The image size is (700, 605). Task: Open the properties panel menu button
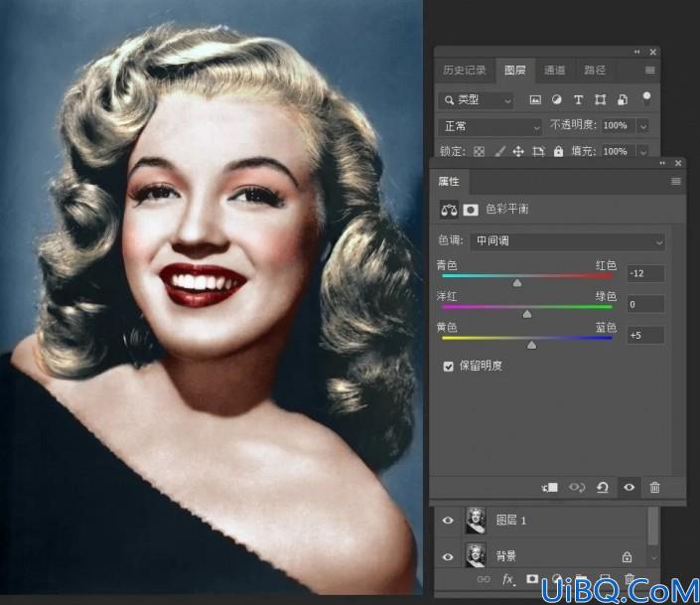tap(676, 181)
